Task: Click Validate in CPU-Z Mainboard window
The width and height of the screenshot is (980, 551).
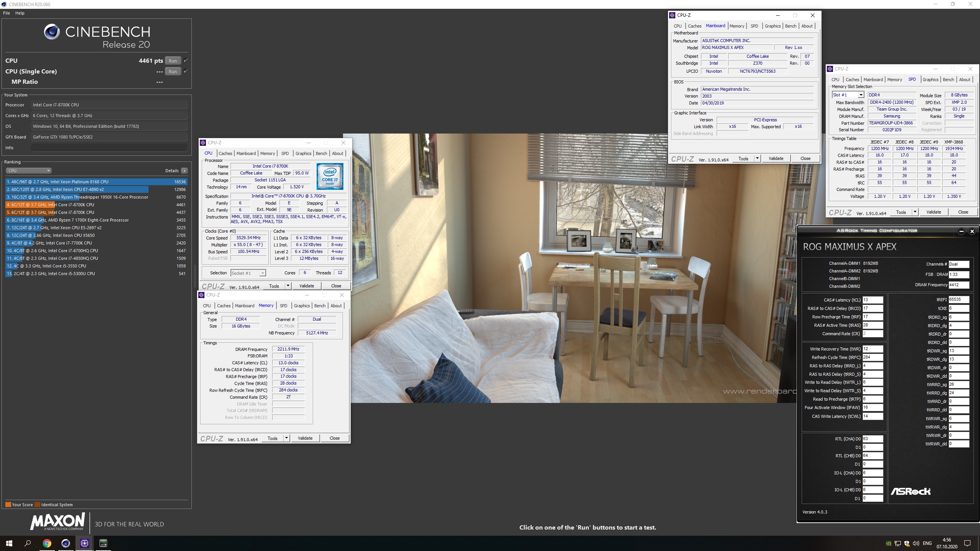Action: point(776,158)
